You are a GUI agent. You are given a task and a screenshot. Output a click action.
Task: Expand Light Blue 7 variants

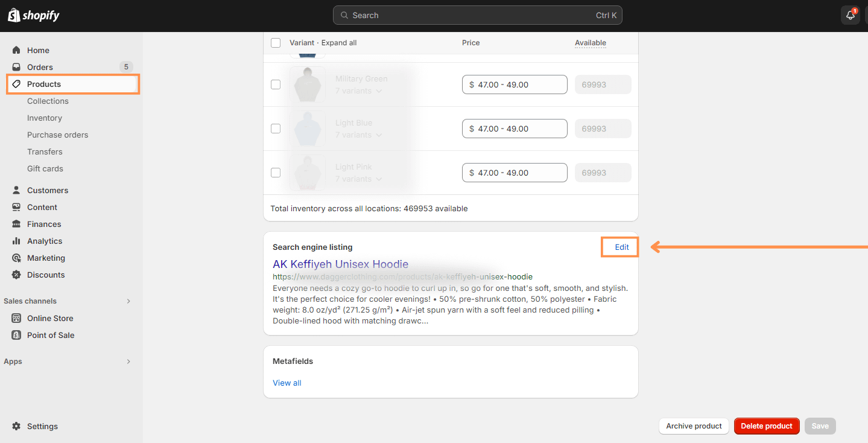pyautogui.click(x=358, y=135)
